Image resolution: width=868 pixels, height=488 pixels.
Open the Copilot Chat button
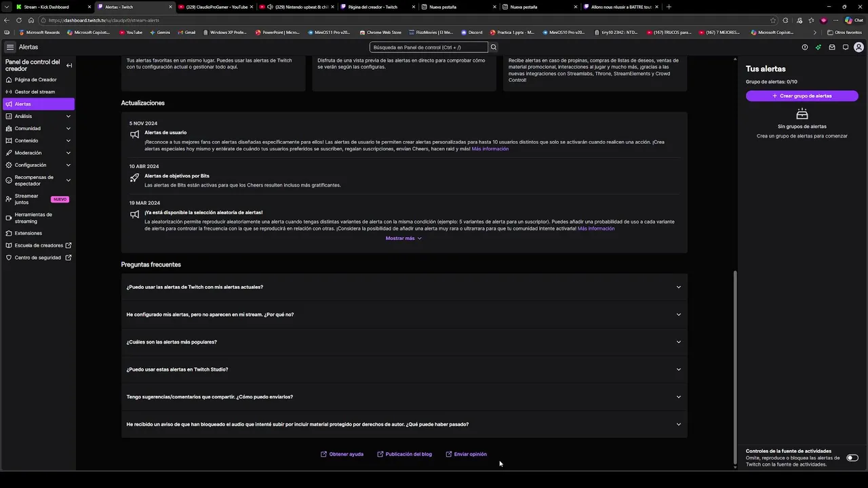853,20
